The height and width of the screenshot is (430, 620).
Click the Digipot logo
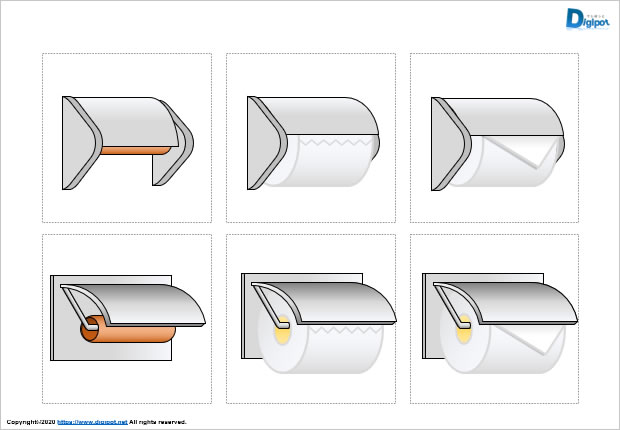587,19
